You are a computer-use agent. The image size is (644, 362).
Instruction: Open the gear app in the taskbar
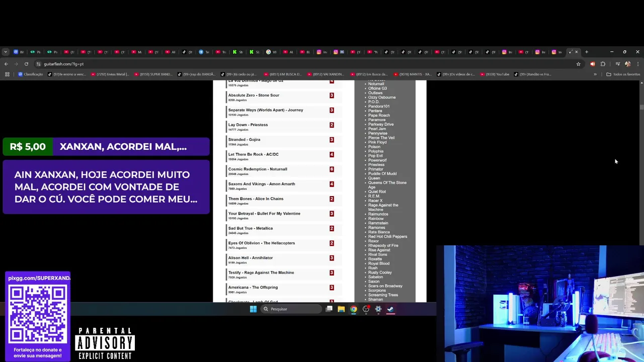(x=378, y=309)
